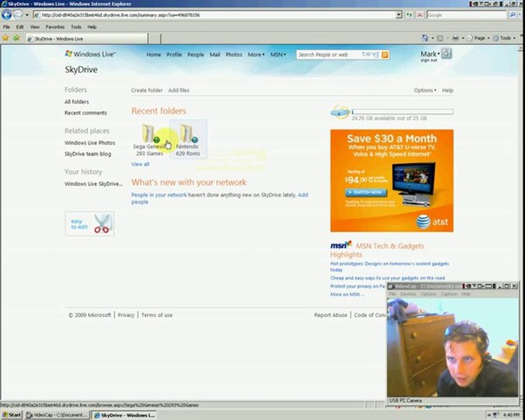
Task: Open the Profile link
Action: coord(174,55)
